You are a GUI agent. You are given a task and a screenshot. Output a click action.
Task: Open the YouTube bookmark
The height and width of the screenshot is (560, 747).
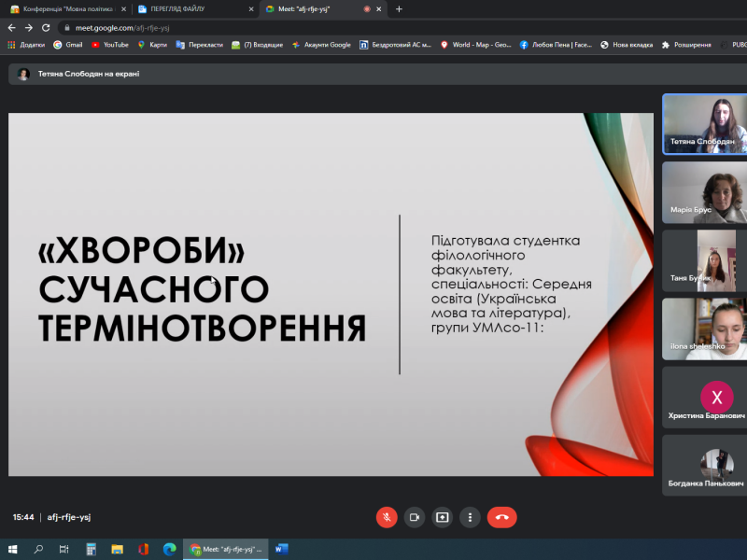[x=110, y=44]
